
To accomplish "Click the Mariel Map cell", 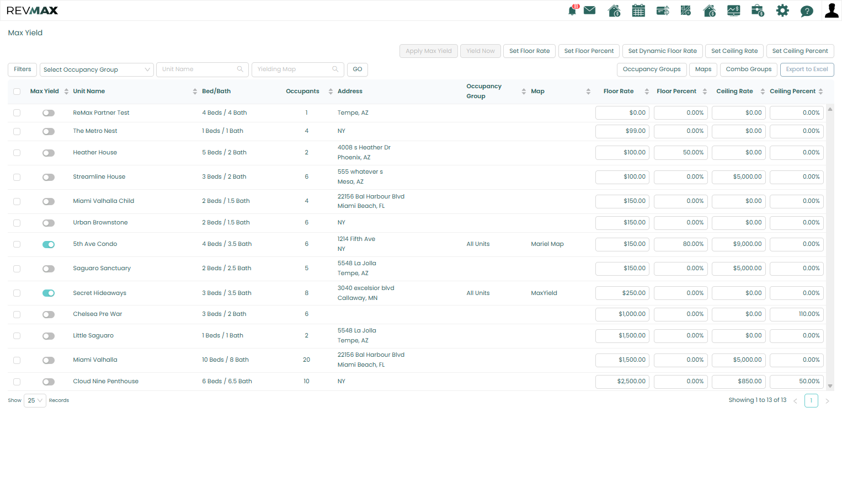I will tap(547, 244).
